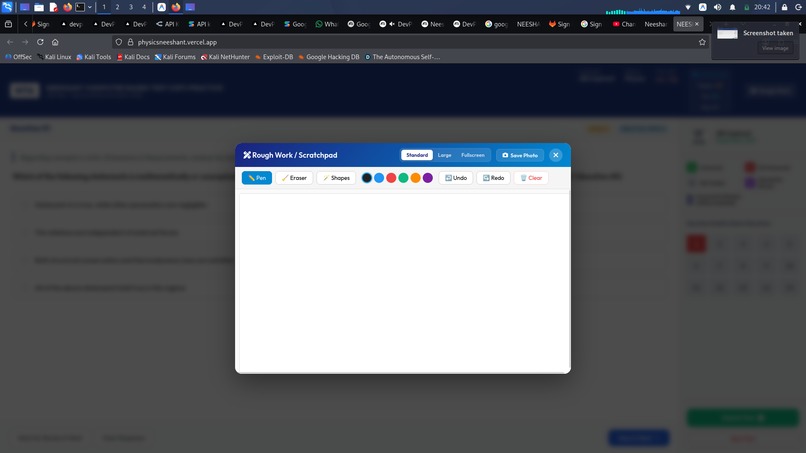Set scratchpad size to Large

point(445,155)
